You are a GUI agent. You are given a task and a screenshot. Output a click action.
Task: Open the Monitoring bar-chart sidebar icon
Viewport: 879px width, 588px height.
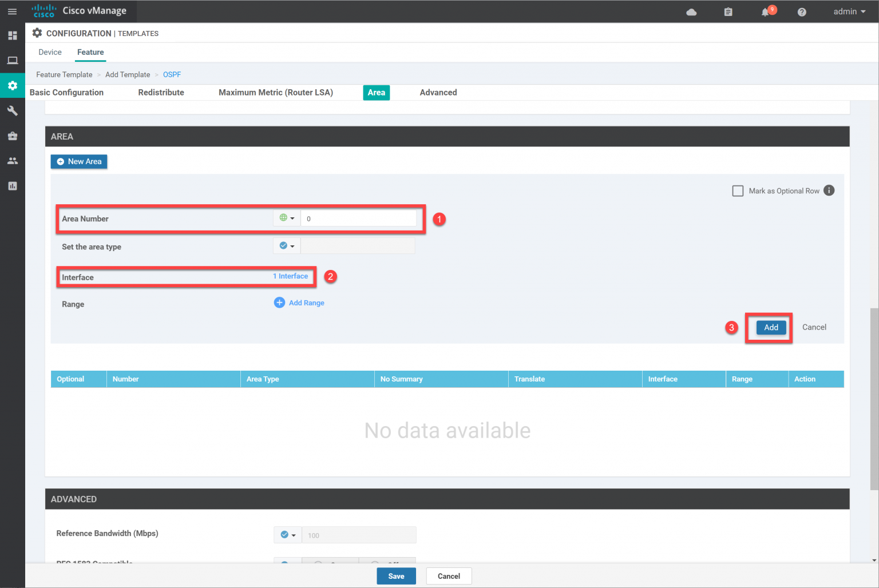tap(13, 186)
